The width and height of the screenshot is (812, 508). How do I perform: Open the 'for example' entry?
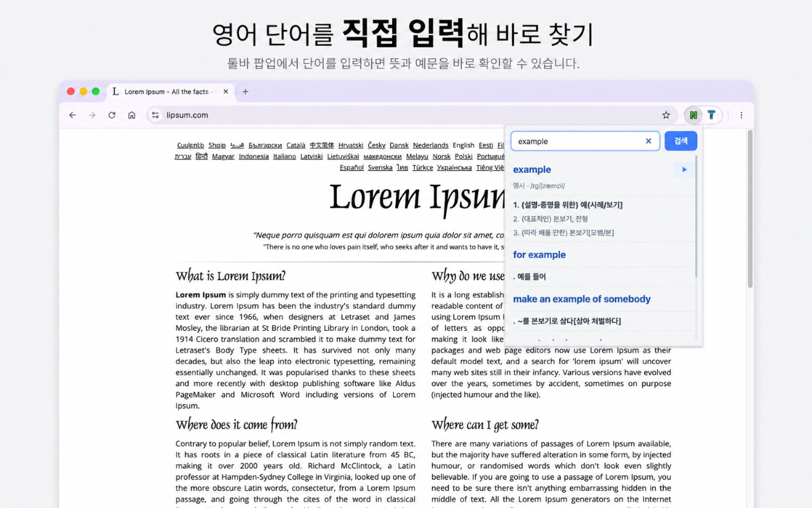point(539,255)
